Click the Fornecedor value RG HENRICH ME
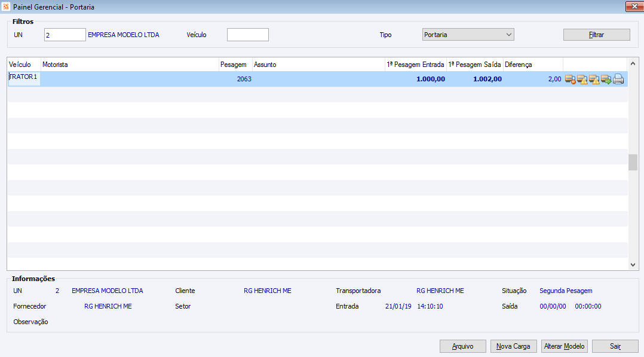Viewport: 644px width, 357px height. tap(108, 306)
